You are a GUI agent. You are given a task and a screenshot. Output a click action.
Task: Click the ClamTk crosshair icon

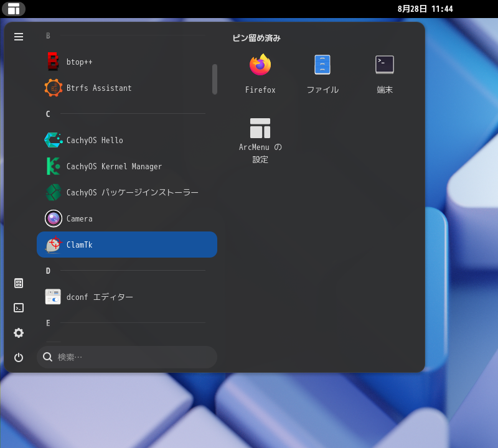point(53,245)
